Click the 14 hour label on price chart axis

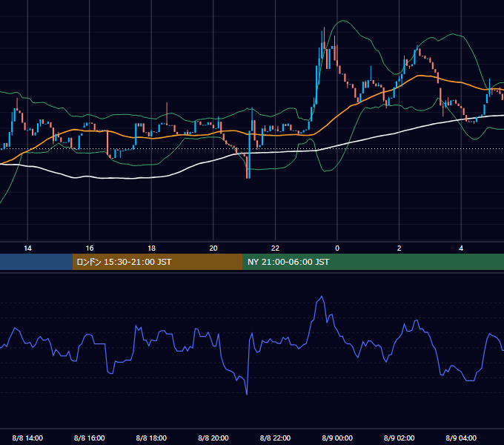tap(27, 248)
